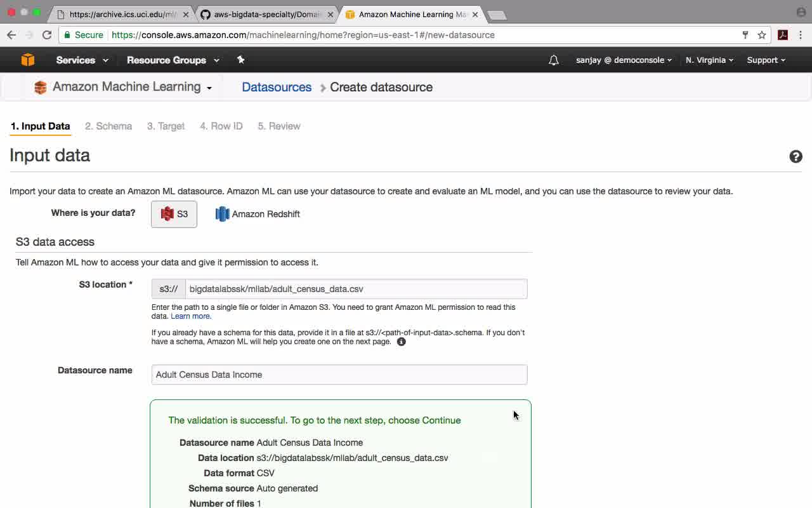812x508 pixels.
Task: Click the saved password key icon
Action: 745,35
